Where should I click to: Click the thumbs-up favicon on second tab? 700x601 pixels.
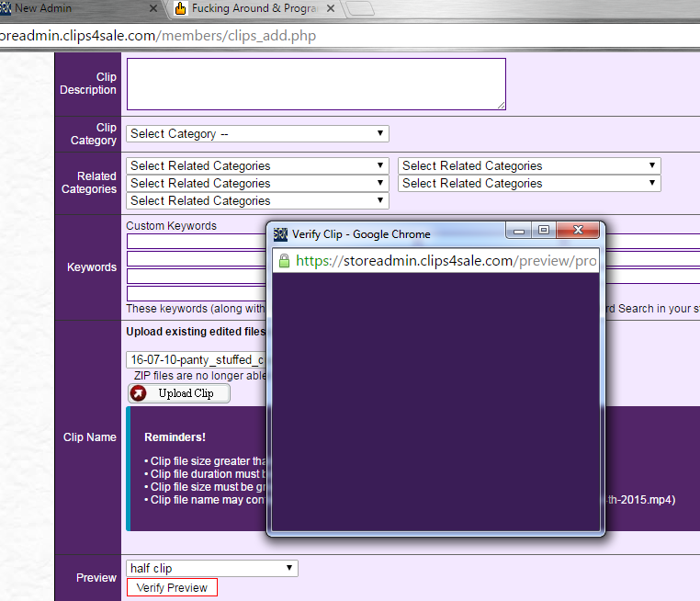(180, 8)
